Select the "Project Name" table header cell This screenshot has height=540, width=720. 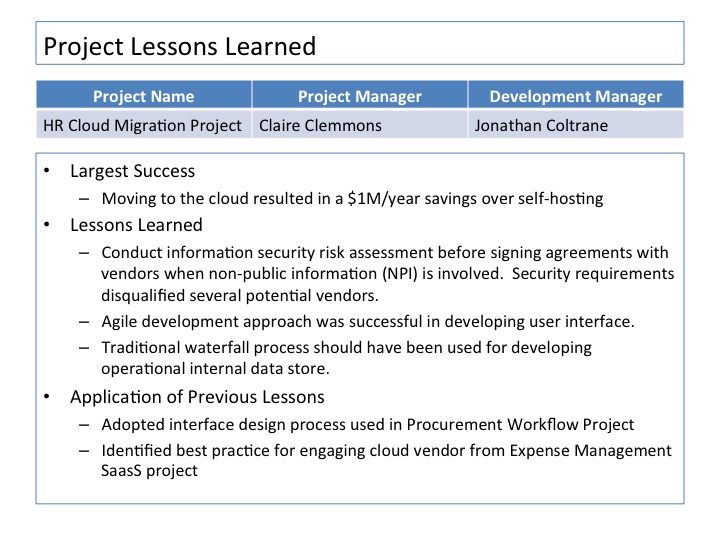tap(143, 97)
